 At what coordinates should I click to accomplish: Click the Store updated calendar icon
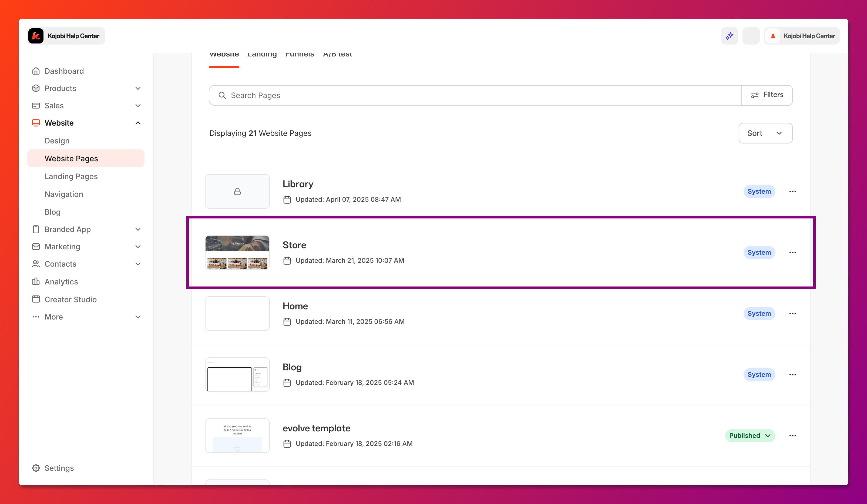pos(287,260)
